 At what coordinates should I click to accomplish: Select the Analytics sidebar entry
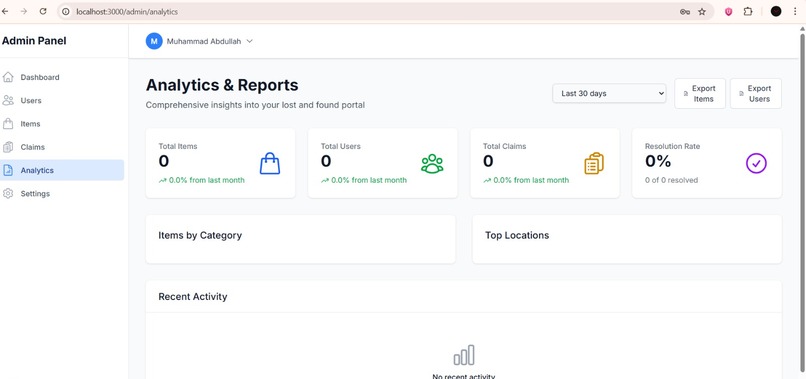pos(62,170)
